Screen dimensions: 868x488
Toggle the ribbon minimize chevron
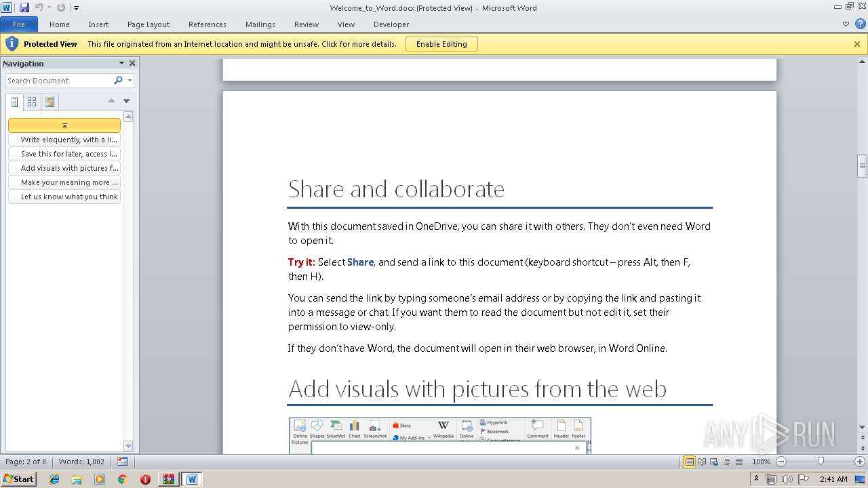(x=846, y=24)
